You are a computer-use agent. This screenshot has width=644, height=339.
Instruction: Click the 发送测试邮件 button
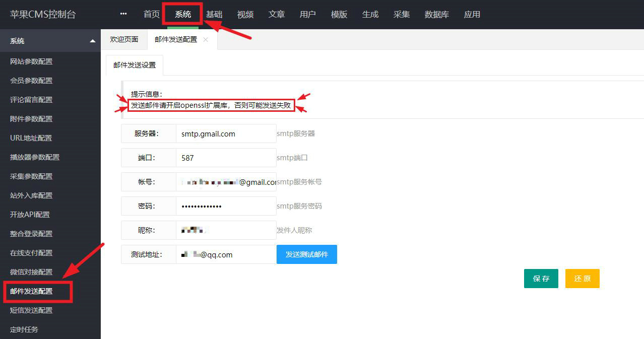pos(306,254)
